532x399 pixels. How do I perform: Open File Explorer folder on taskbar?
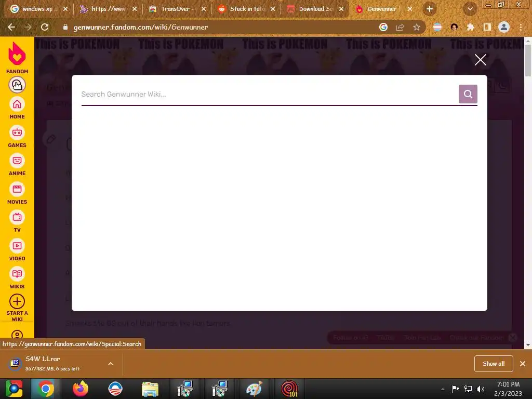point(150,389)
